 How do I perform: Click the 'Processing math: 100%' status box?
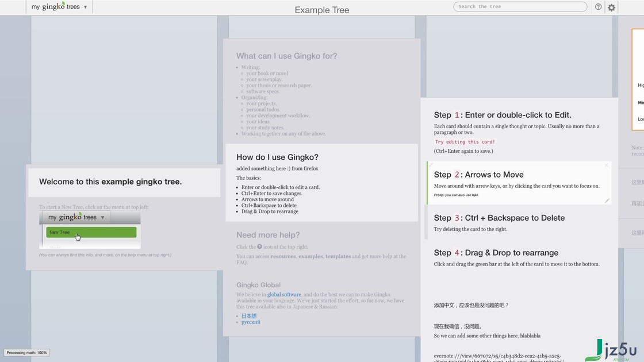tap(26, 353)
